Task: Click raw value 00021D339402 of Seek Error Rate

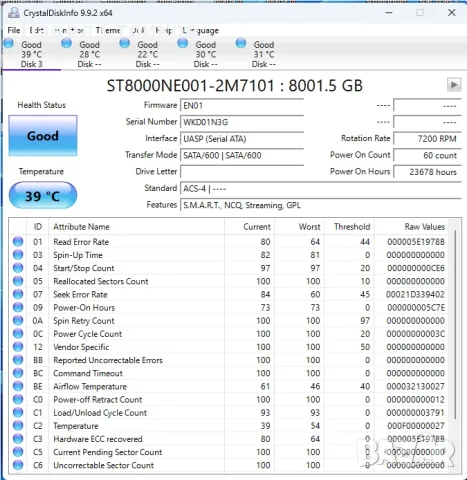Action: (415, 294)
